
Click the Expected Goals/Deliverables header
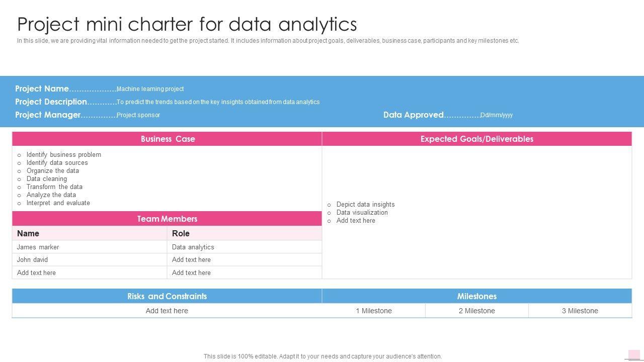click(x=476, y=139)
